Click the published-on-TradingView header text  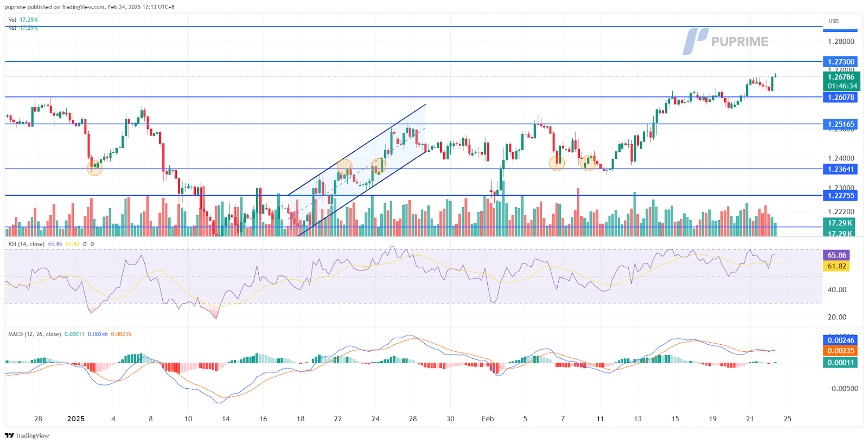point(90,7)
